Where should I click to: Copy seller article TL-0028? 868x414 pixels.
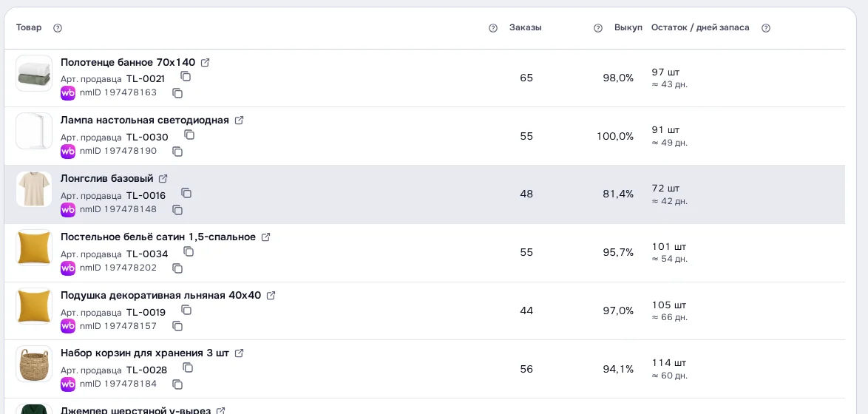point(189,368)
